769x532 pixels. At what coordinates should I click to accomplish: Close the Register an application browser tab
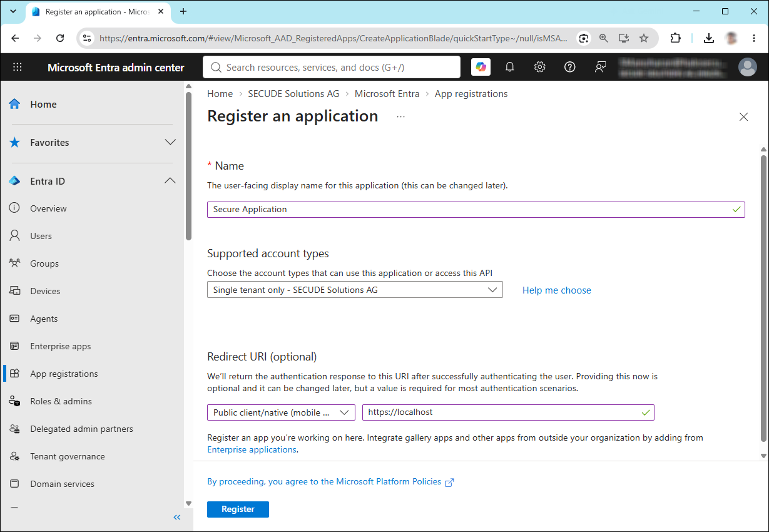tap(161, 11)
